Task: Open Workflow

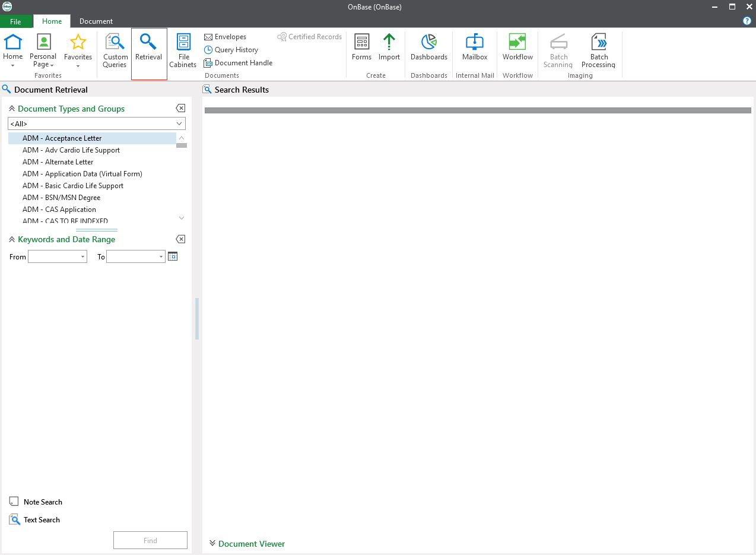Action: click(x=517, y=47)
